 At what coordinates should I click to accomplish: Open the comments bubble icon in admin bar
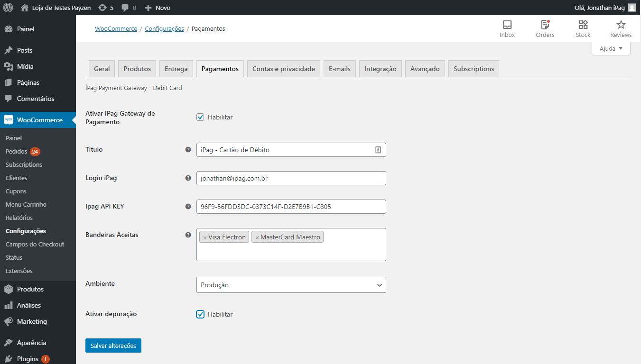pyautogui.click(x=125, y=8)
